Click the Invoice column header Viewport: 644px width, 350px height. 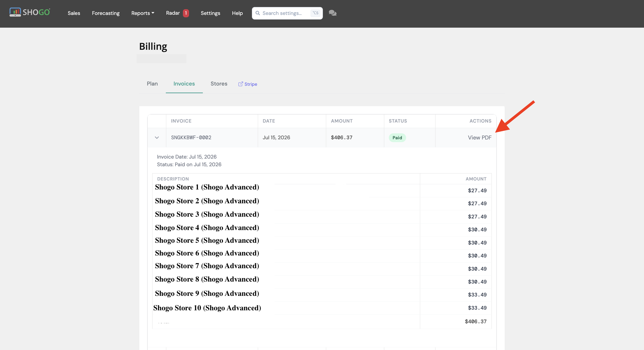point(181,121)
